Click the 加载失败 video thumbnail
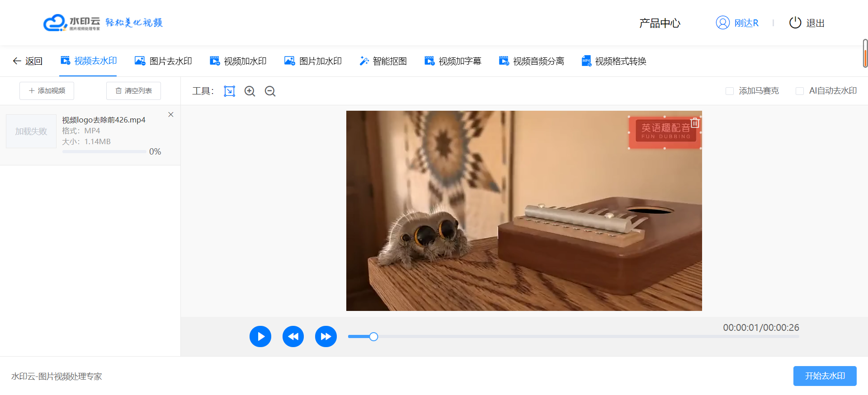The image size is (868, 395). coord(31,131)
